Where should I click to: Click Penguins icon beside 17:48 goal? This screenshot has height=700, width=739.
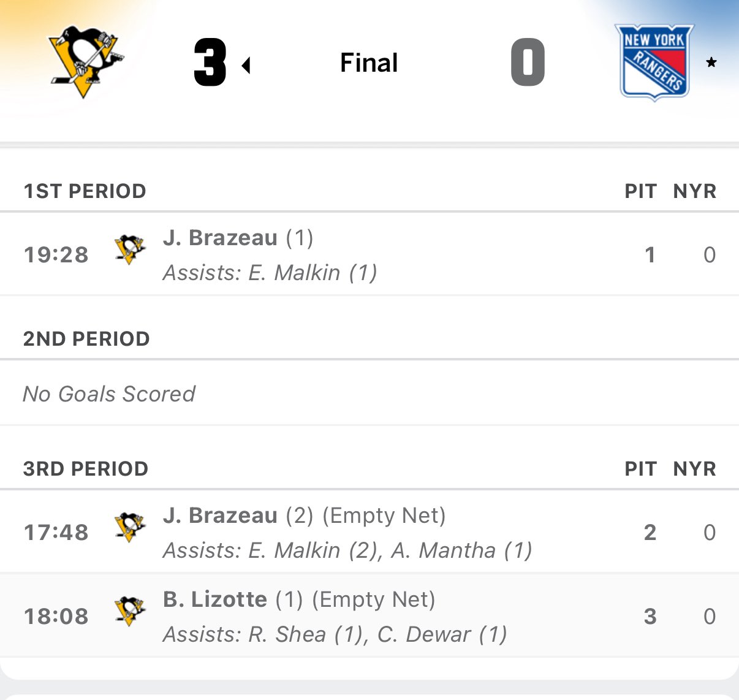click(x=130, y=527)
